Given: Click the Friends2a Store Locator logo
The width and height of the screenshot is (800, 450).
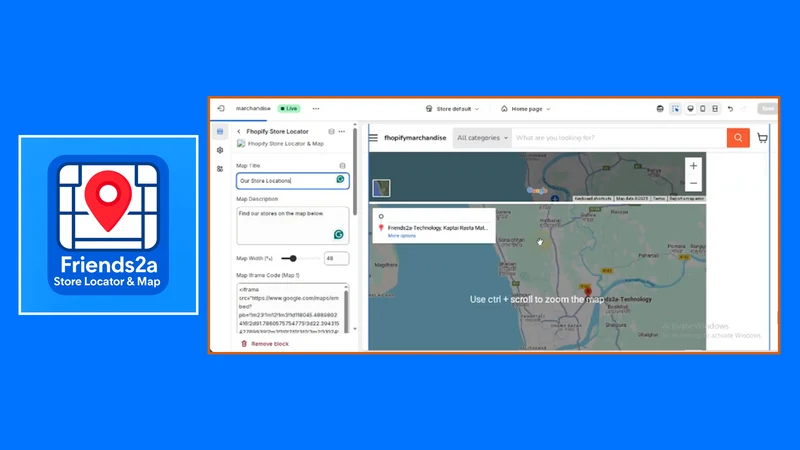Looking at the screenshot, I should tap(108, 225).
